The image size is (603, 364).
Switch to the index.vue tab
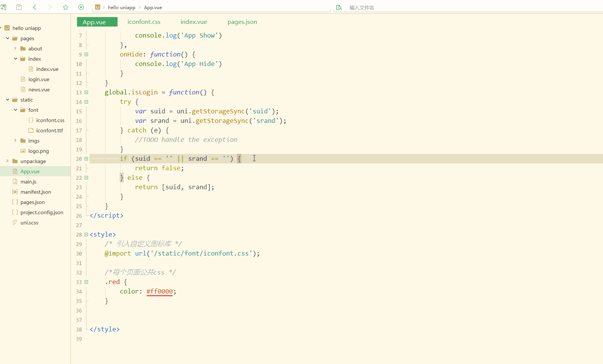(x=194, y=22)
